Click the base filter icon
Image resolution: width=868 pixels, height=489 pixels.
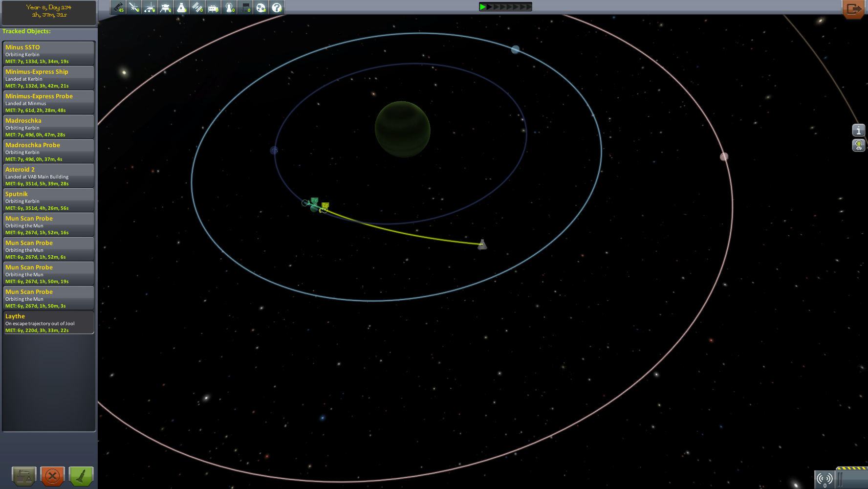213,7
